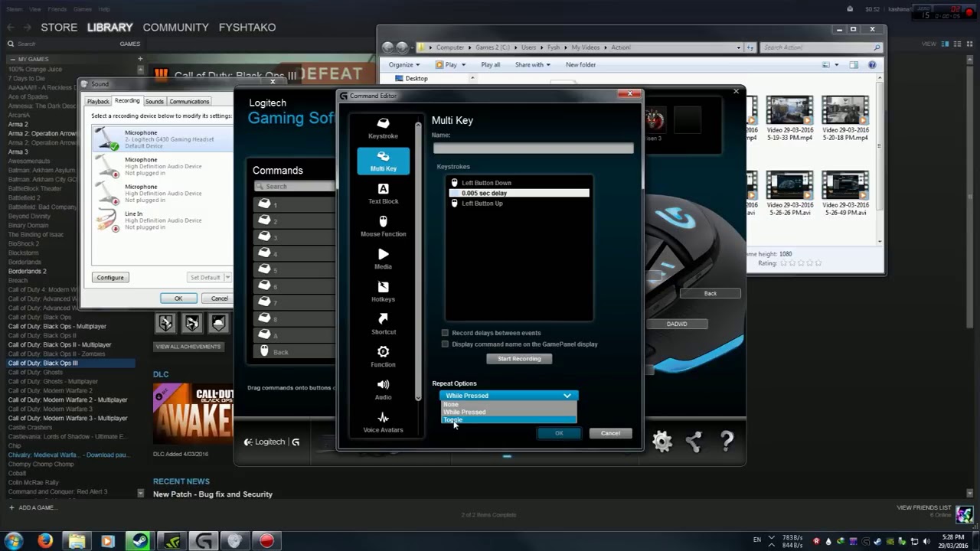Select the Voice Avatars command type

383,422
